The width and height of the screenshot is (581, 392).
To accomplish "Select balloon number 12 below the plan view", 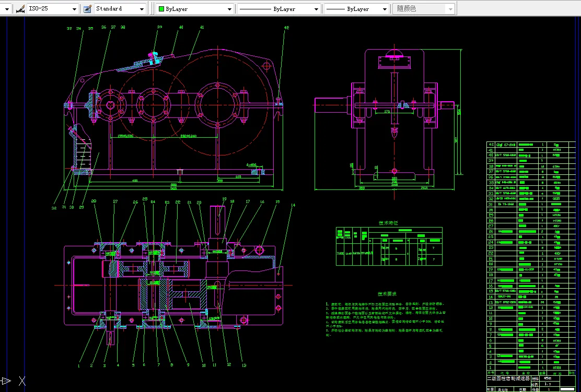I will coord(229,364).
